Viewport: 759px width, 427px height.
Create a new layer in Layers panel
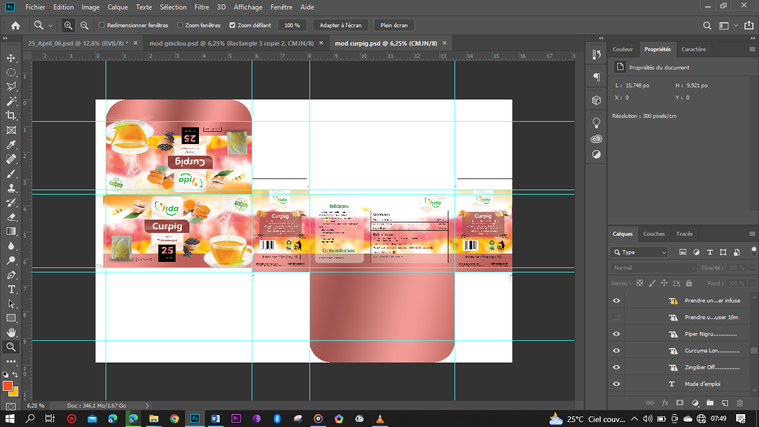[x=725, y=403]
